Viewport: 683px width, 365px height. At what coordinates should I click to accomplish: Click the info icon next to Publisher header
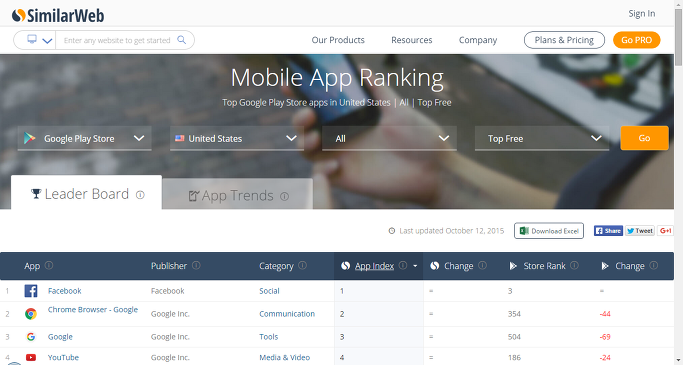(x=196, y=265)
